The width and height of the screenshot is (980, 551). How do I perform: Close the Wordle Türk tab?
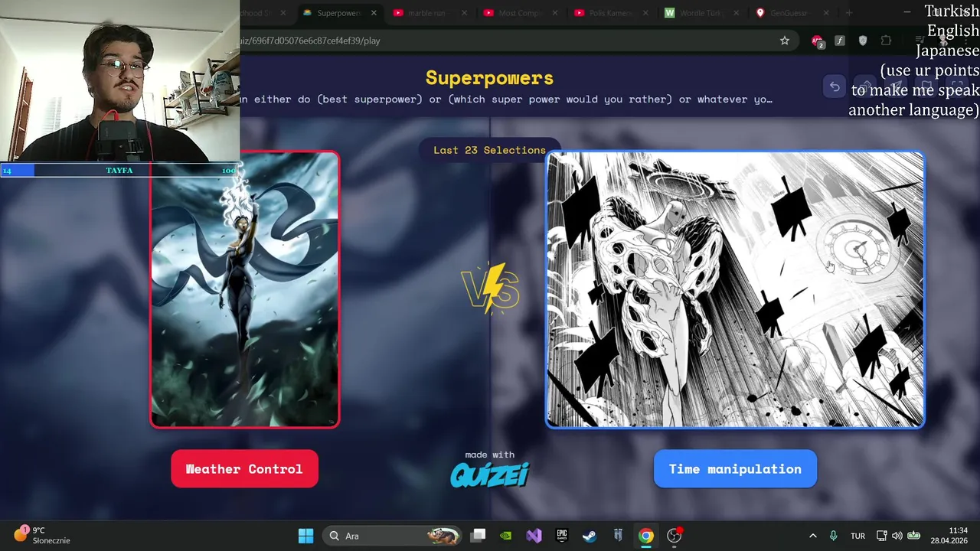pyautogui.click(x=737, y=13)
